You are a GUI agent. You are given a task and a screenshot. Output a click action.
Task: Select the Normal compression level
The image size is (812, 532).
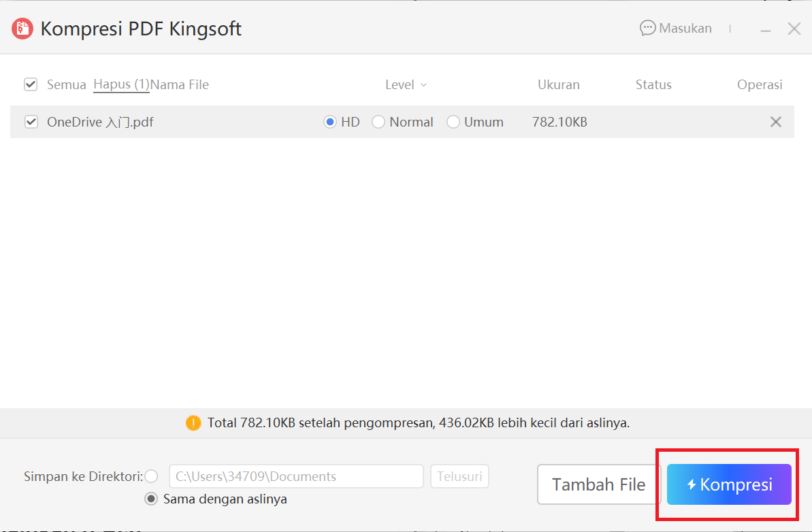click(378, 122)
